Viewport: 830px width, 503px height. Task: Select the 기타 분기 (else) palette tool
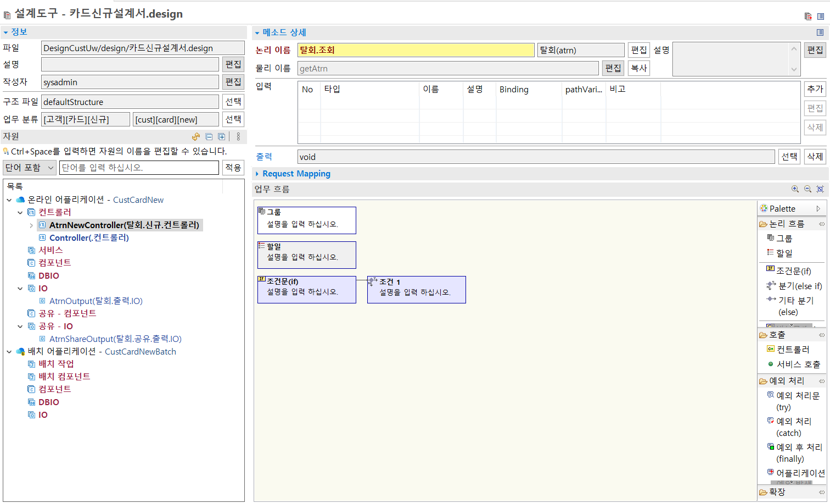[790, 306]
